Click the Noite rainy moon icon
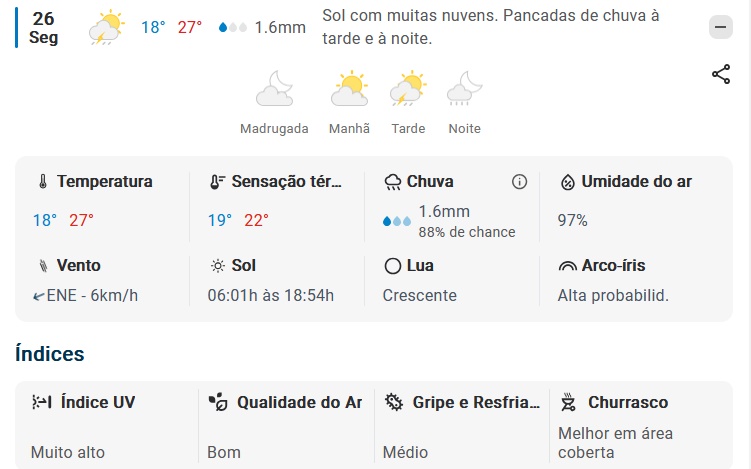 464,90
